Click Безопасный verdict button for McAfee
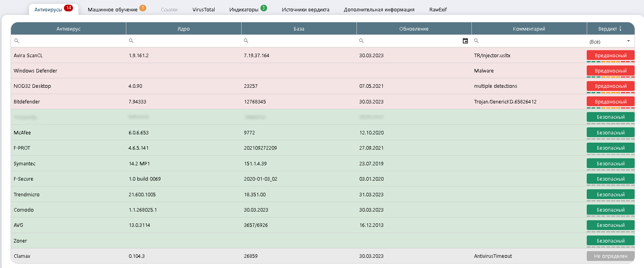 [x=610, y=132]
